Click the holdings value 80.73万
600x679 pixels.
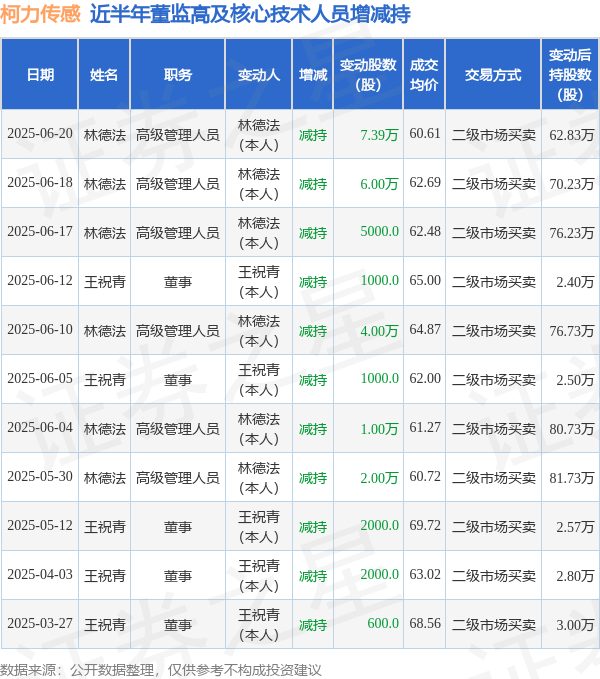click(x=571, y=428)
